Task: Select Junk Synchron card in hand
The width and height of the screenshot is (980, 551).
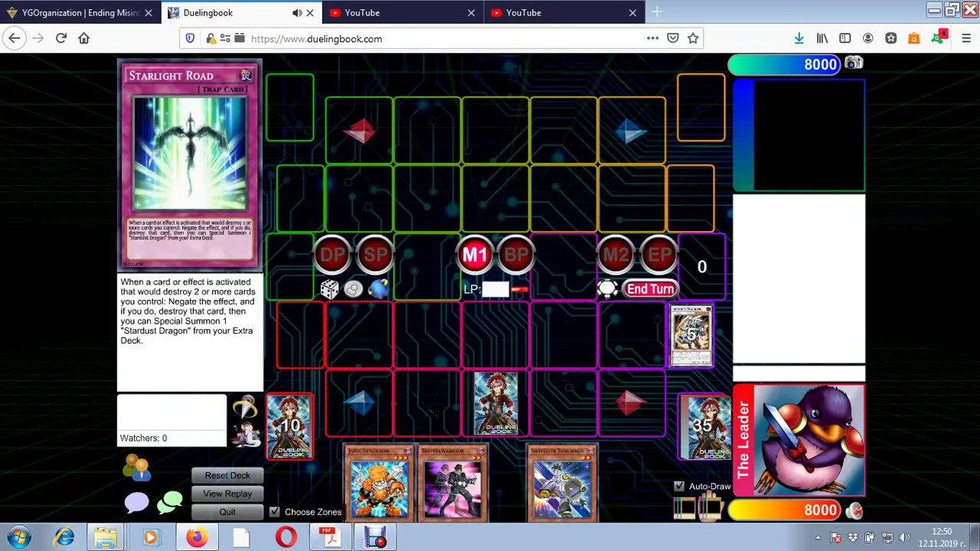Action: [379, 483]
